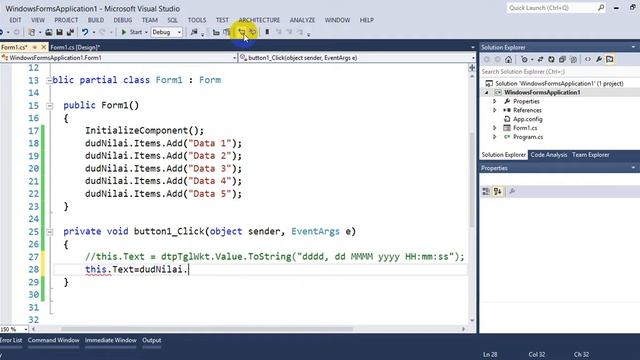Open the DEBUG menu
The height and width of the screenshot is (360, 640).
pyautogui.click(x=123, y=20)
